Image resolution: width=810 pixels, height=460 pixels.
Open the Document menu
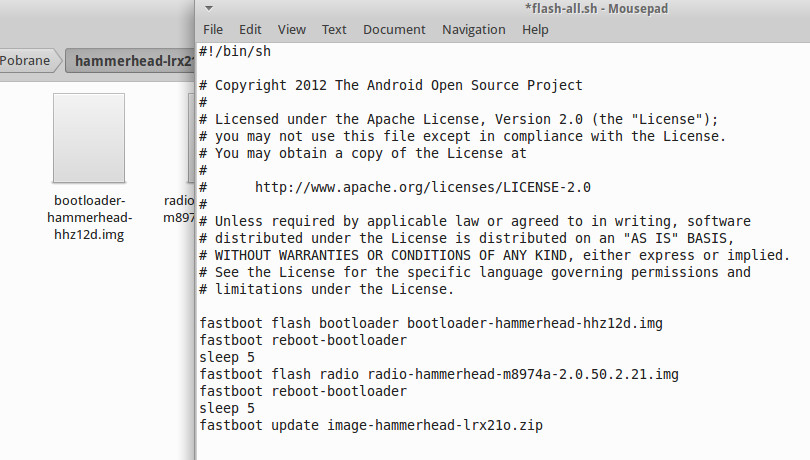[x=394, y=29]
